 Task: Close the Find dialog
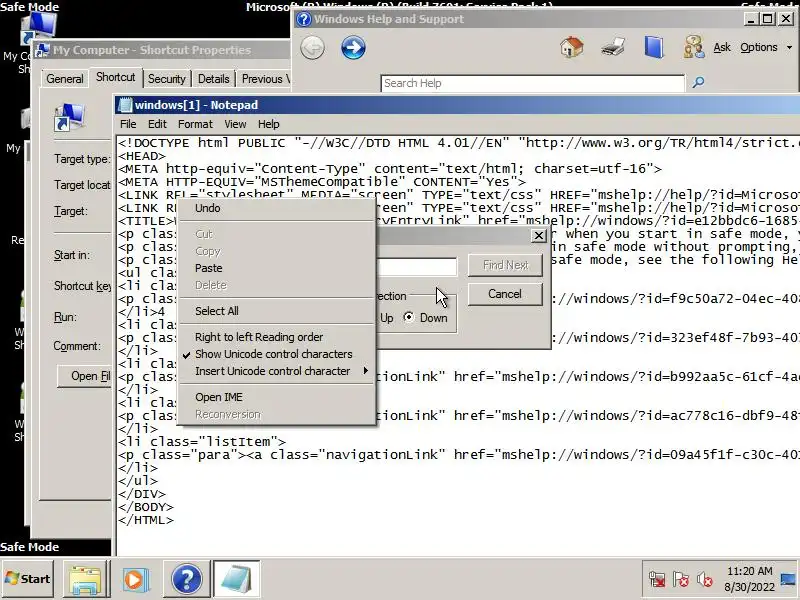point(538,235)
